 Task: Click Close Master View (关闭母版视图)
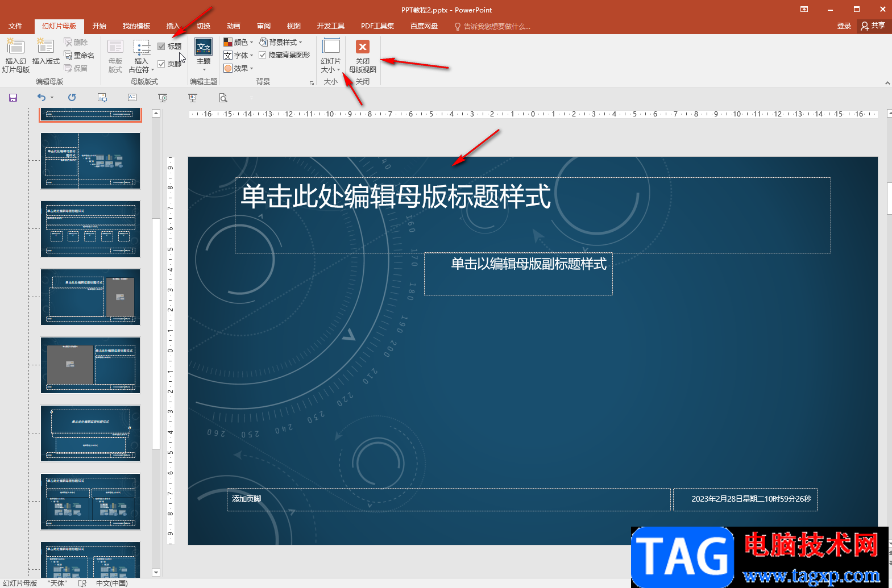[x=363, y=56]
